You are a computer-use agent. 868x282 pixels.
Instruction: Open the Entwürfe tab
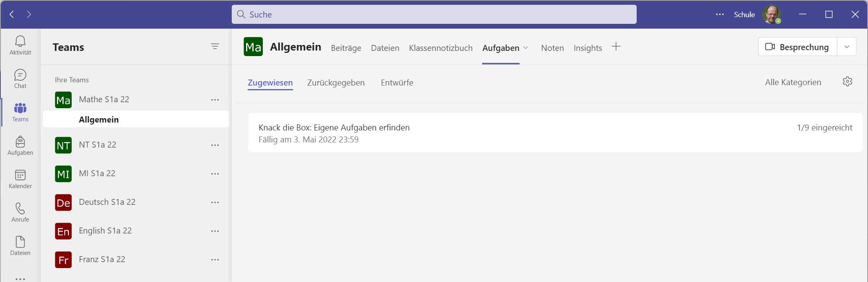pyautogui.click(x=397, y=83)
